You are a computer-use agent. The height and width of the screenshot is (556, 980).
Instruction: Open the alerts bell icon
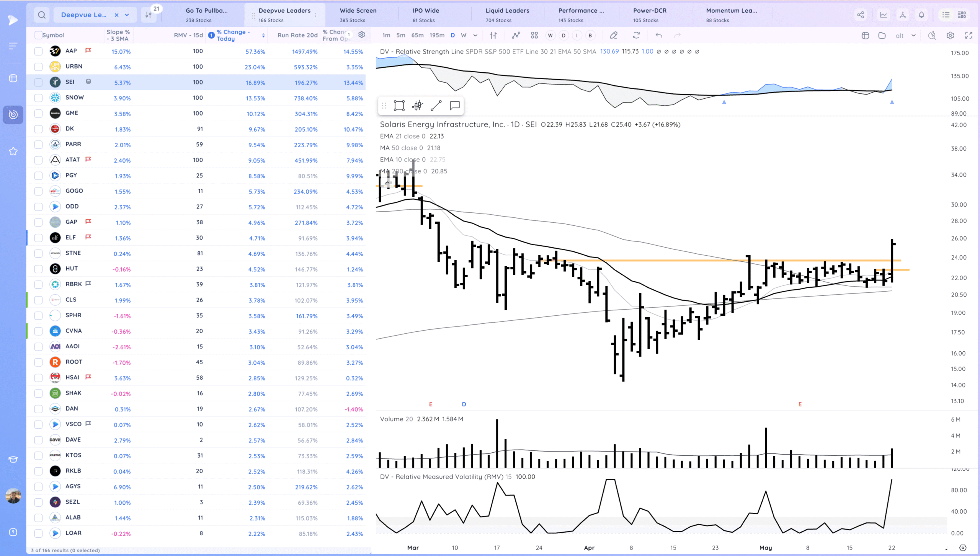tap(921, 15)
